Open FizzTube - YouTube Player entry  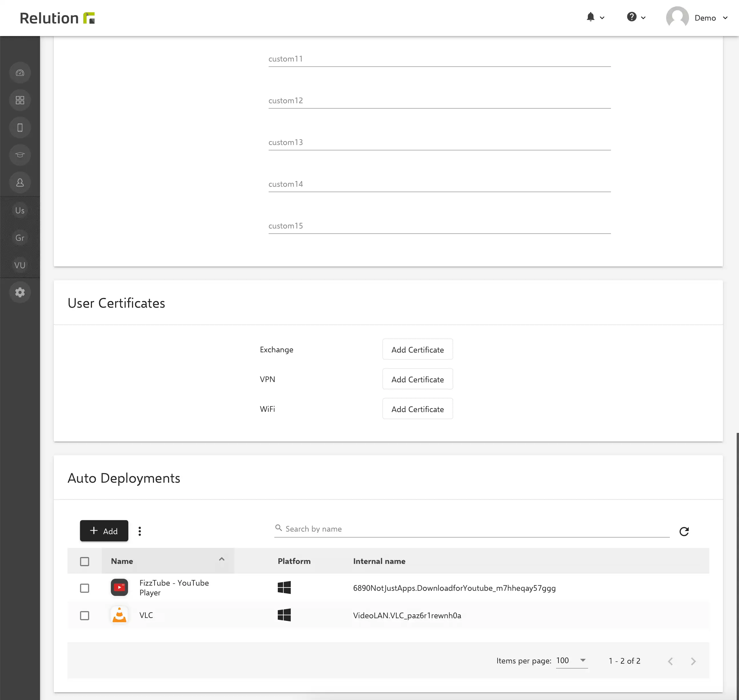coord(174,588)
